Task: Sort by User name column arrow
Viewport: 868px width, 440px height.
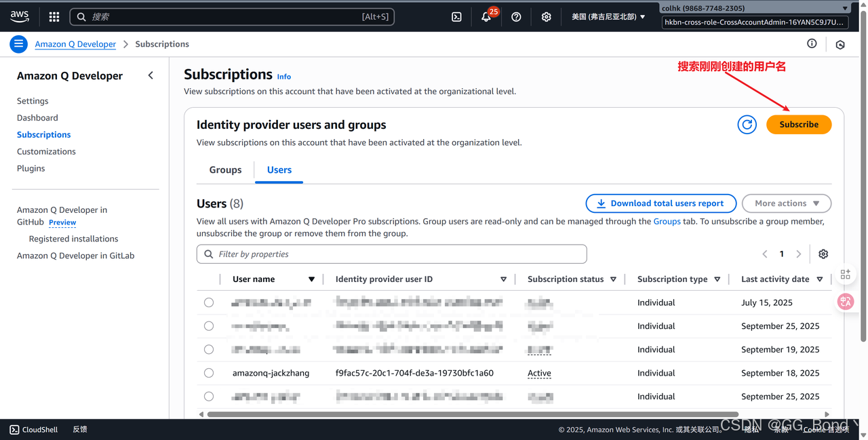Action: tap(311, 279)
